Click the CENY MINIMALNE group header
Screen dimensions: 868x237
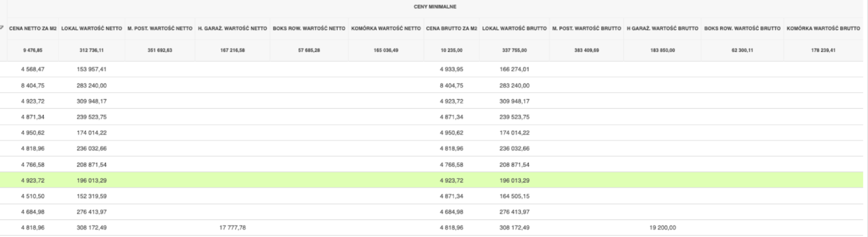click(435, 7)
